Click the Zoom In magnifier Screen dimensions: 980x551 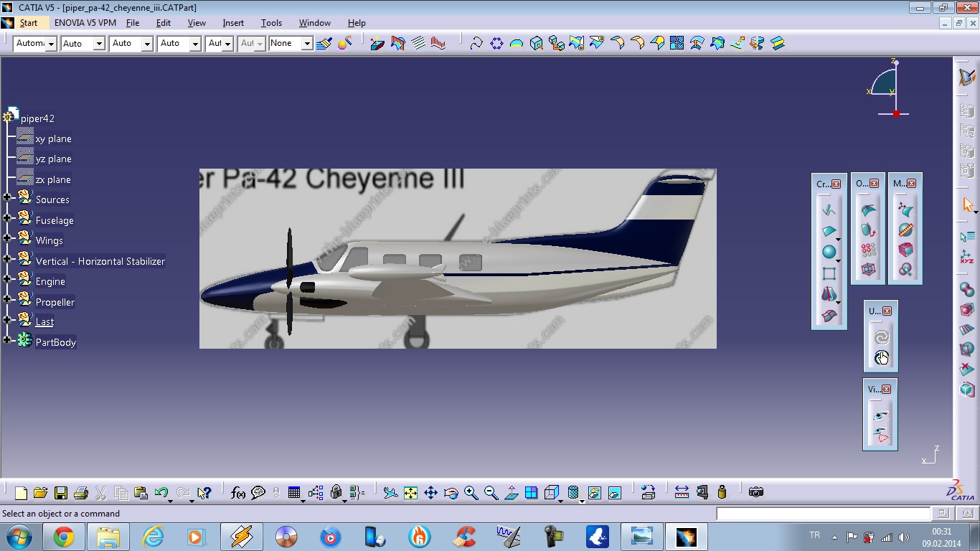[x=471, y=493]
